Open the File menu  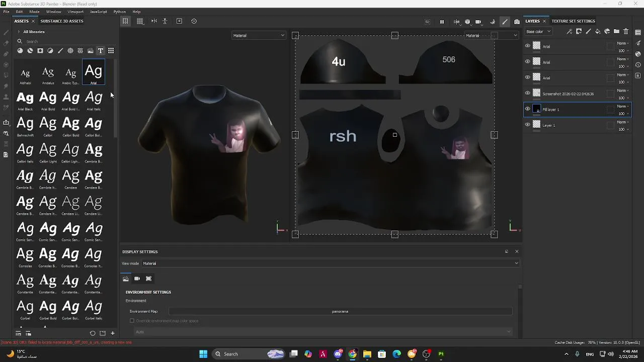click(x=6, y=12)
